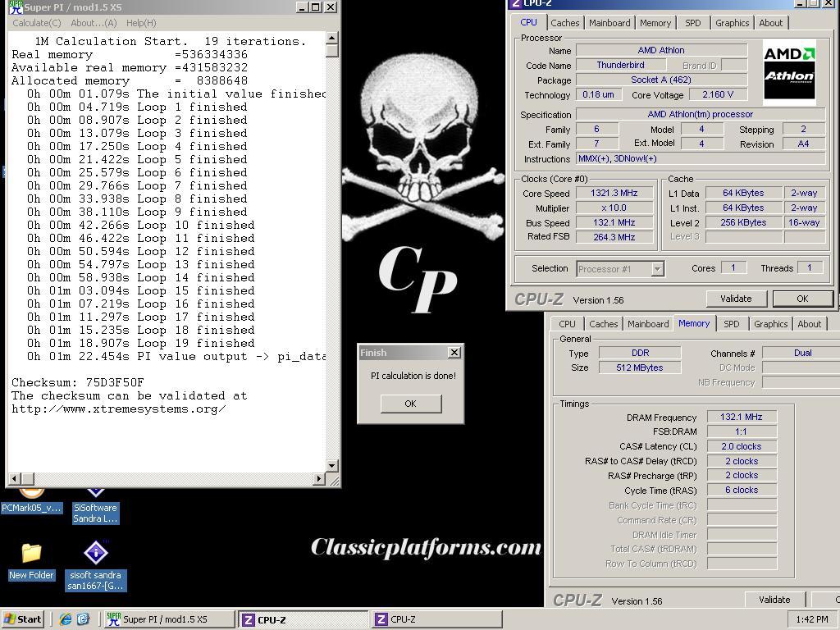Open the Windows Start menu
This screenshot has width=840, height=630.
click(22, 619)
